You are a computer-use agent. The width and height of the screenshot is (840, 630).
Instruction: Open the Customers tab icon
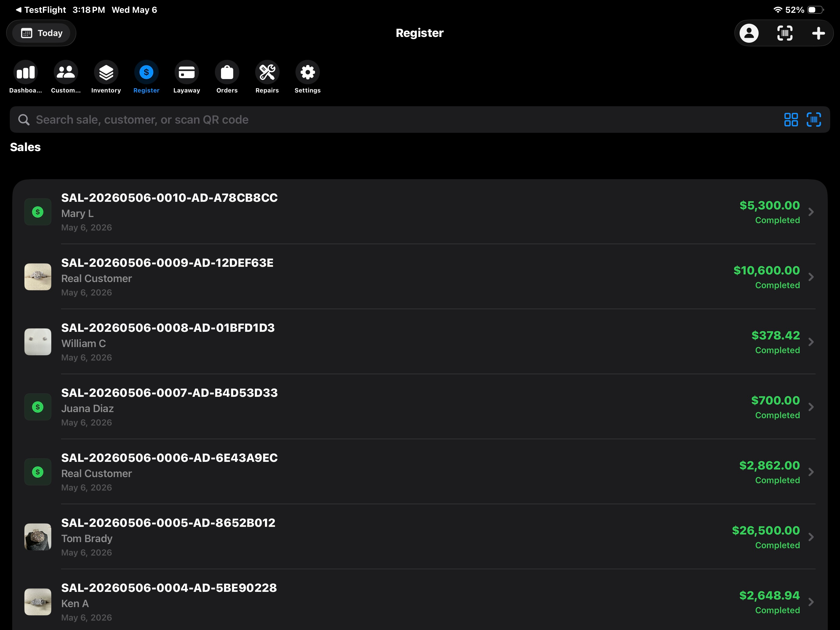point(66,72)
